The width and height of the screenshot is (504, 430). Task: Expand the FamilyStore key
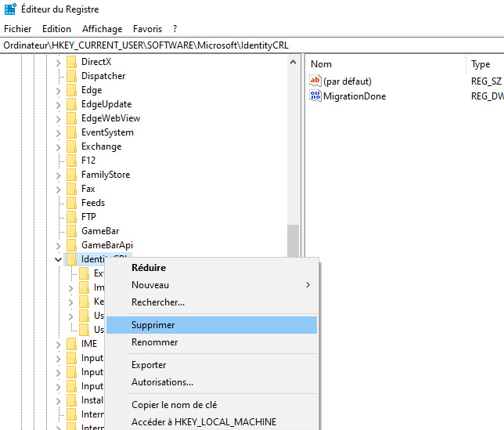click(x=58, y=175)
